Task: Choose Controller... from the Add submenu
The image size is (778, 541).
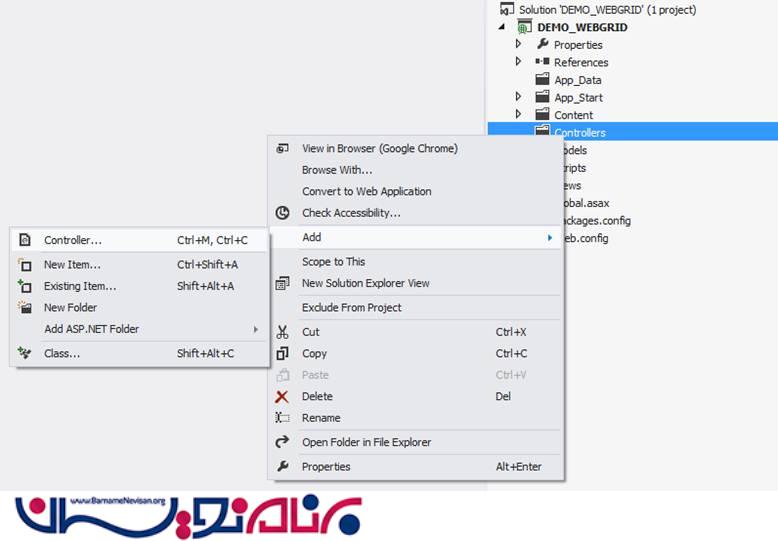Action: (140, 240)
